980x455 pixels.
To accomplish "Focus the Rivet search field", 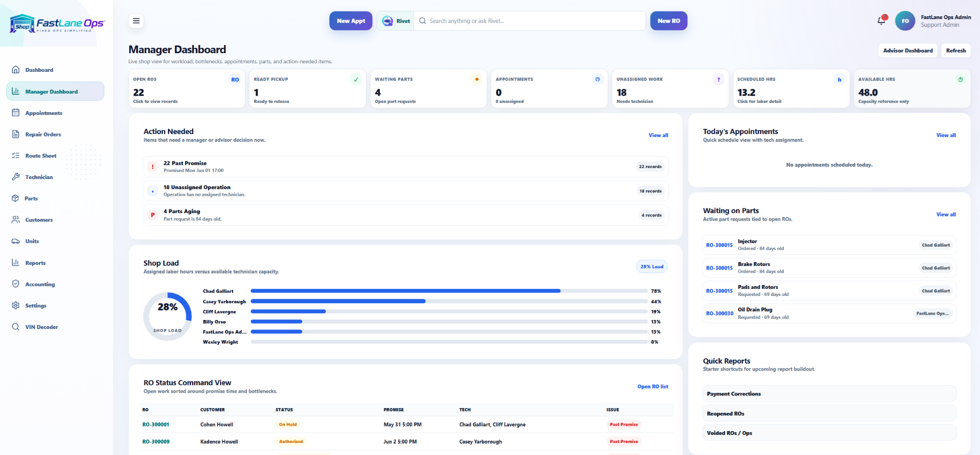I will click(529, 21).
